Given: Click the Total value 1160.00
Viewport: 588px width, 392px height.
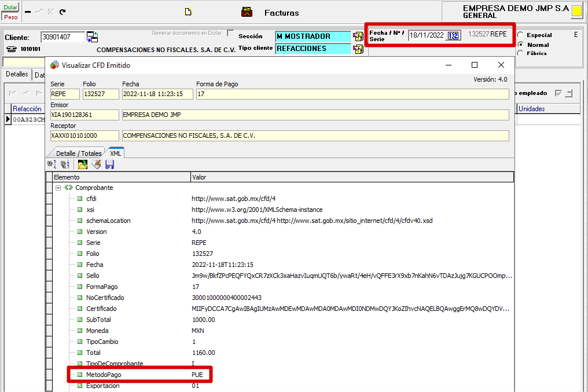Looking at the screenshot, I should click(x=204, y=353).
